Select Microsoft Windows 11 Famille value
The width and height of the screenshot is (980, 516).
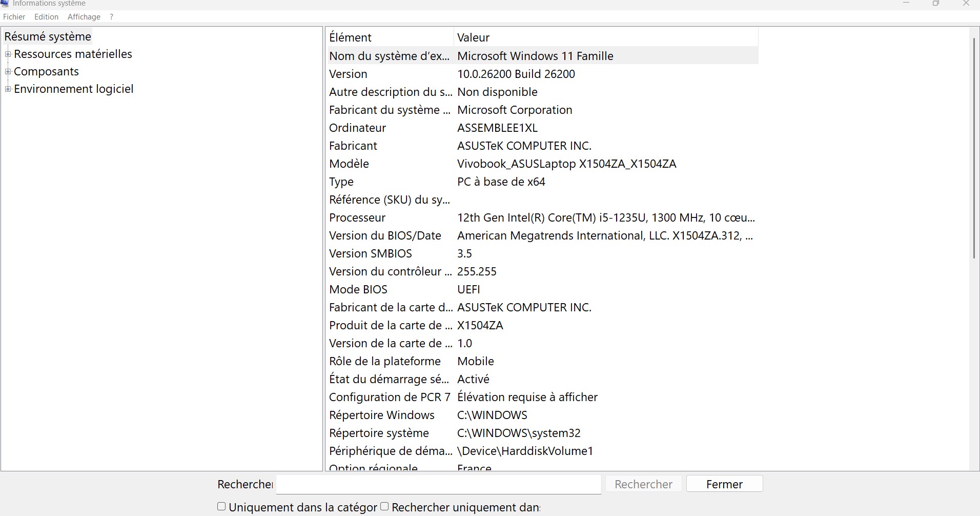click(535, 56)
